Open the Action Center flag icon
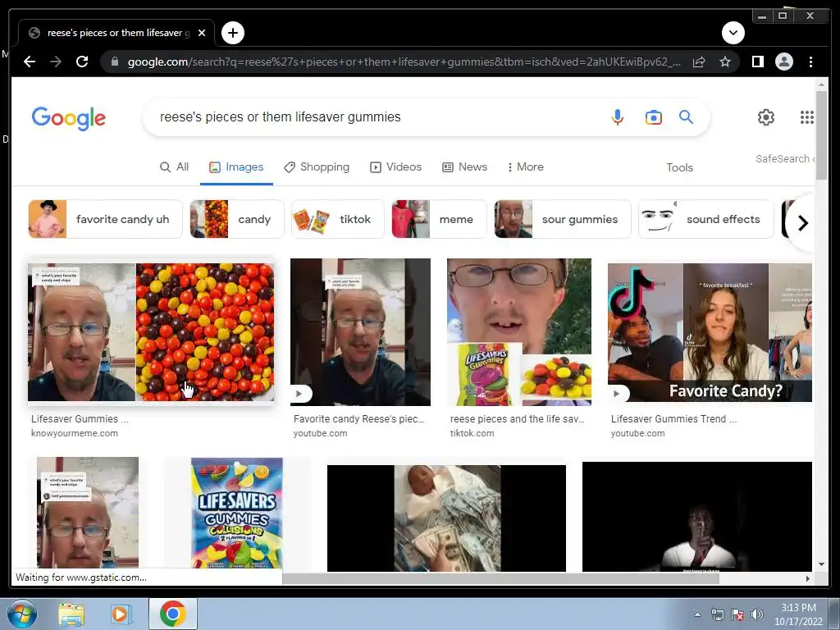 pos(737,614)
